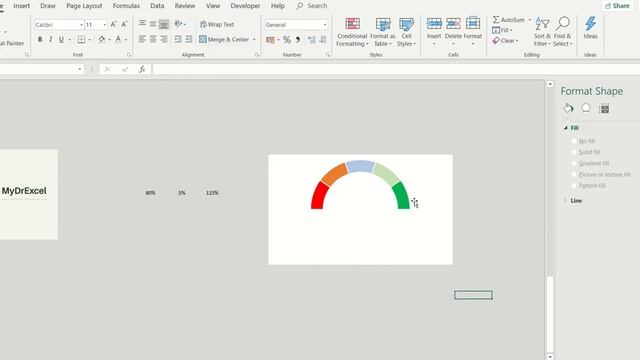Apply Accounting Number Format
The image size is (640, 360).
click(x=270, y=40)
